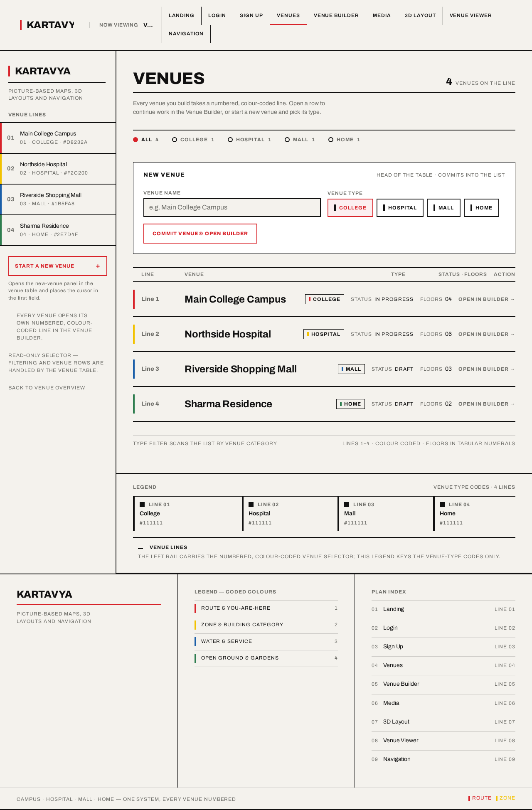Filter the venue list by Mall radio
Screen dimensions: 532x810
point(300,140)
